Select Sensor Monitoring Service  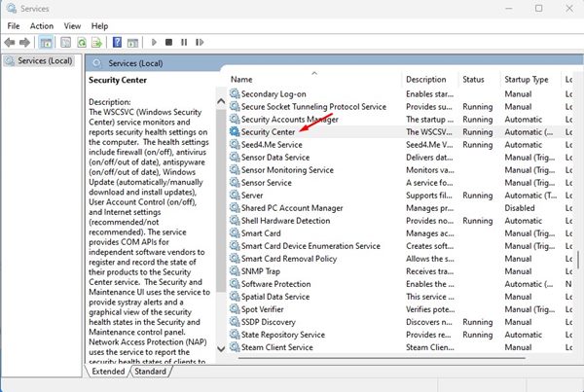[287, 170]
